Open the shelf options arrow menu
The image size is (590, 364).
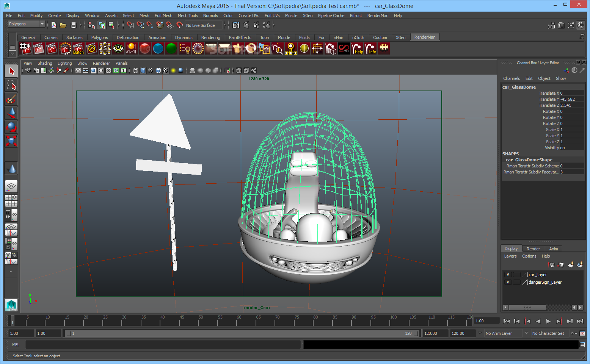point(13,53)
